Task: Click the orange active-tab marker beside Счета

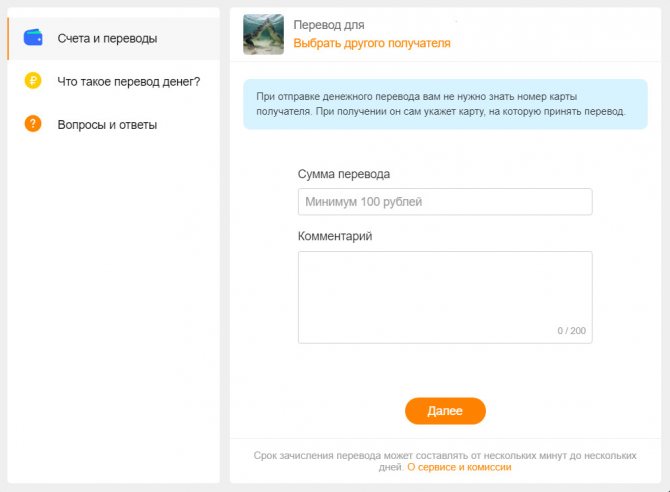Action: (x=8, y=38)
